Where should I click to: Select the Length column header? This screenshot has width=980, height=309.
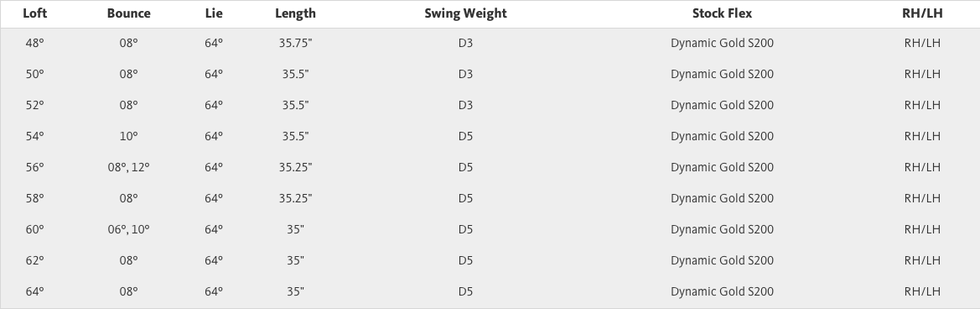(296, 13)
